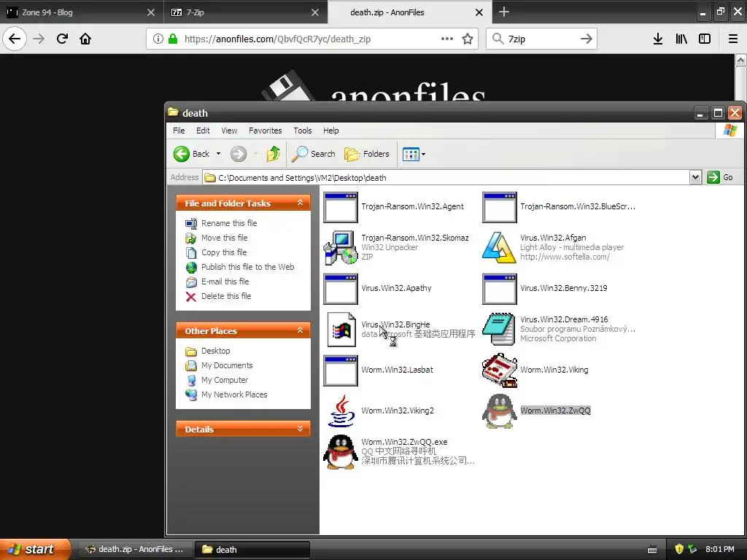
Task: Open page actions three-dot menu
Action: click(x=447, y=39)
